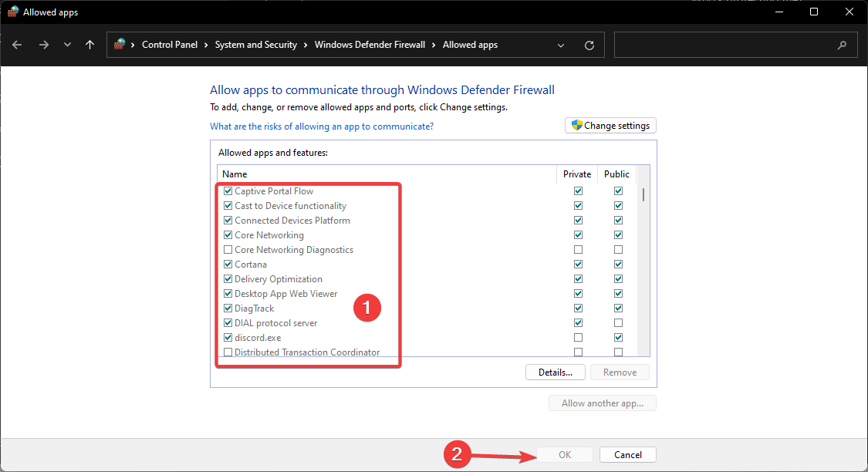Expand the chevron after Control Panel
The image size is (868, 472).
click(x=206, y=45)
